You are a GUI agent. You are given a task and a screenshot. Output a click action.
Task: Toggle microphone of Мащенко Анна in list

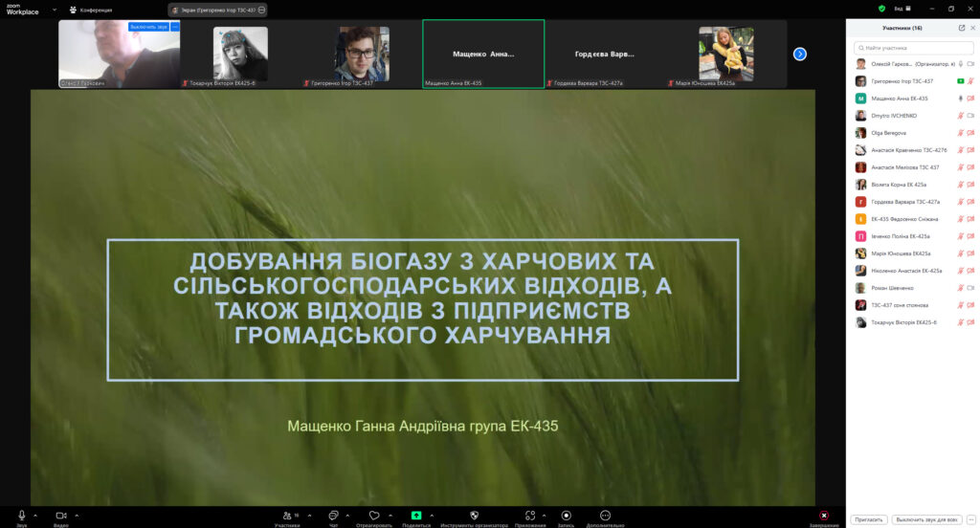(x=961, y=99)
